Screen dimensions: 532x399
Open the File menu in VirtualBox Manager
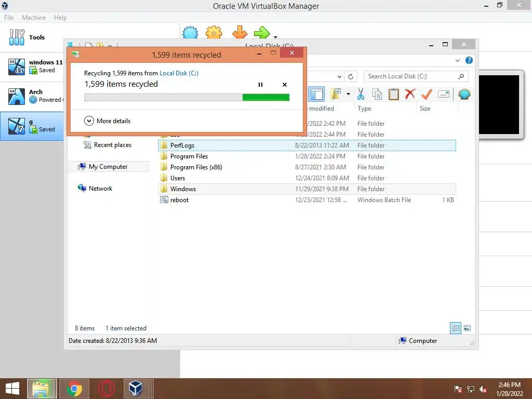9,17
